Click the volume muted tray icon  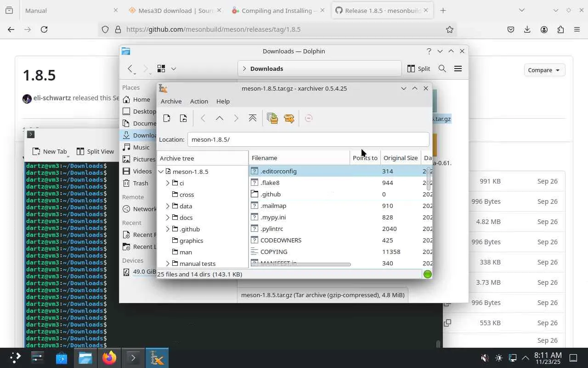click(484, 358)
